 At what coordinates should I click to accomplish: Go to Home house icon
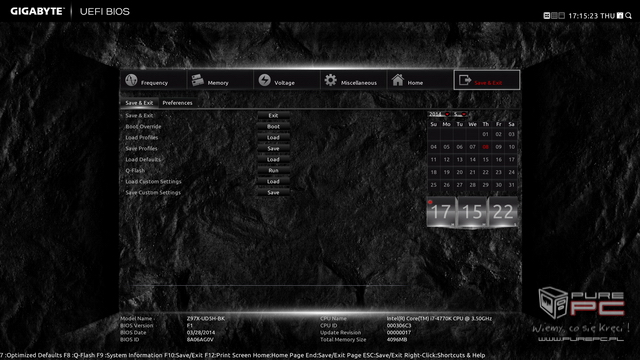398,80
